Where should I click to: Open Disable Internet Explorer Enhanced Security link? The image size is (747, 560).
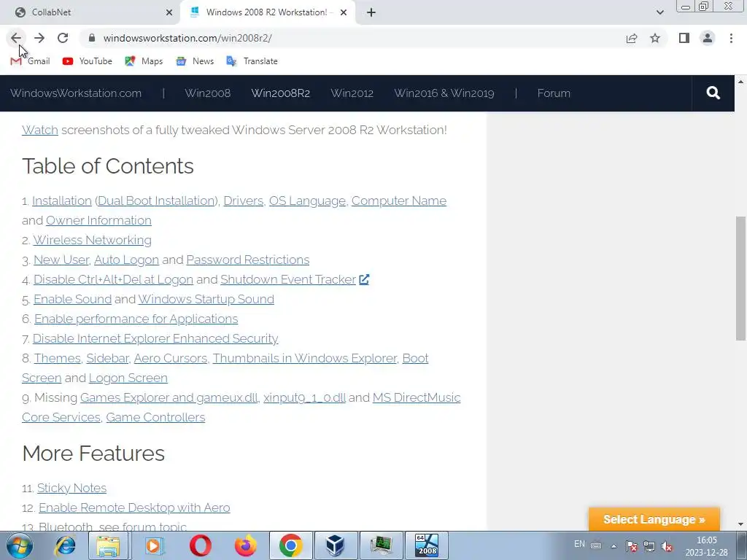point(155,338)
